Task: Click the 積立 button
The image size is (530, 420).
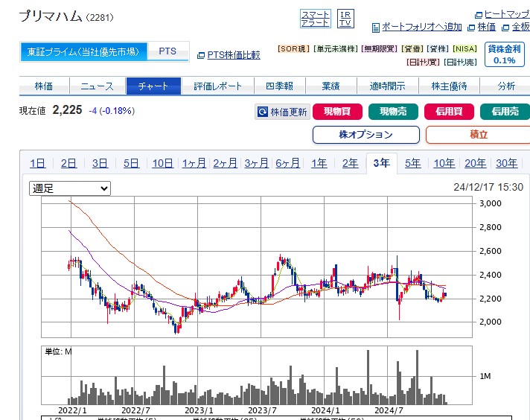Action: (479, 135)
